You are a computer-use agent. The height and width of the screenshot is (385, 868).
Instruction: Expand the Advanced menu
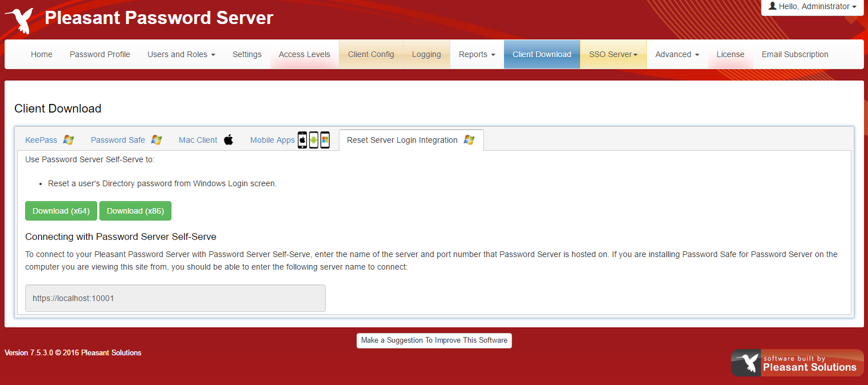pyautogui.click(x=677, y=54)
